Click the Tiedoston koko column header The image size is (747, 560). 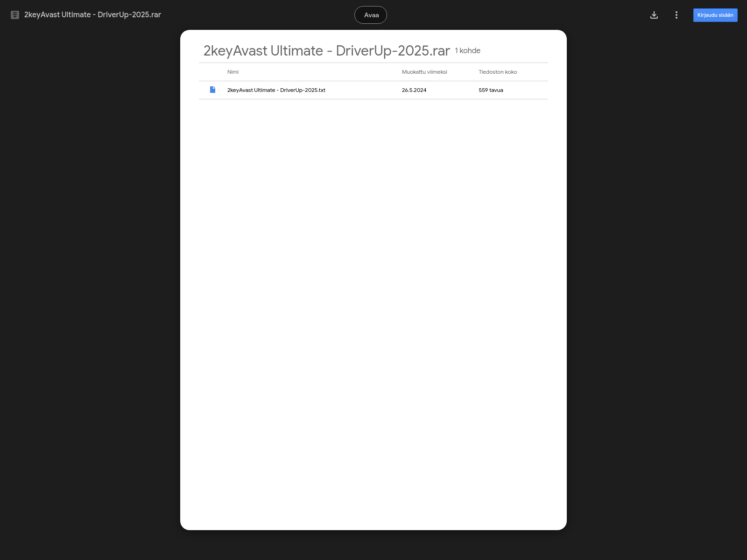click(x=498, y=72)
